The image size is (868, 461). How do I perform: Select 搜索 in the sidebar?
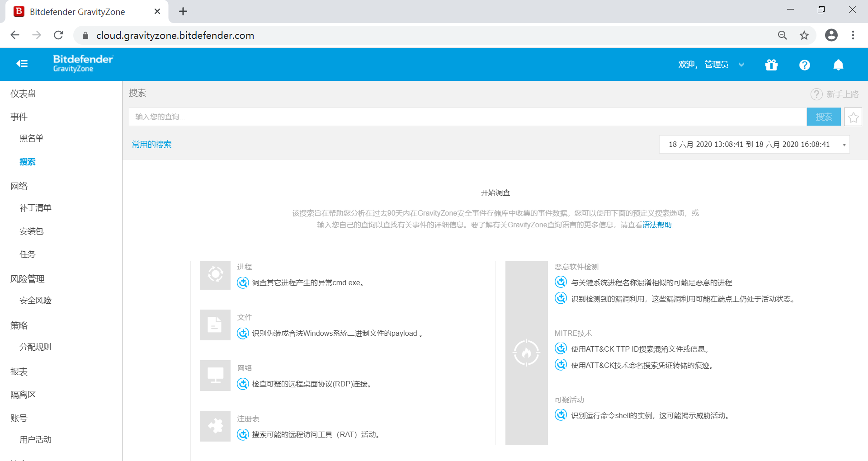point(28,162)
